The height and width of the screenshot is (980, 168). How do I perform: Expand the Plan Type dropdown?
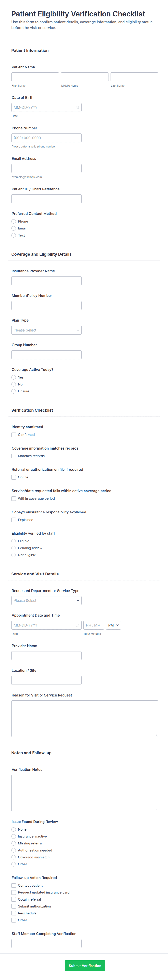tap(46, 330)
